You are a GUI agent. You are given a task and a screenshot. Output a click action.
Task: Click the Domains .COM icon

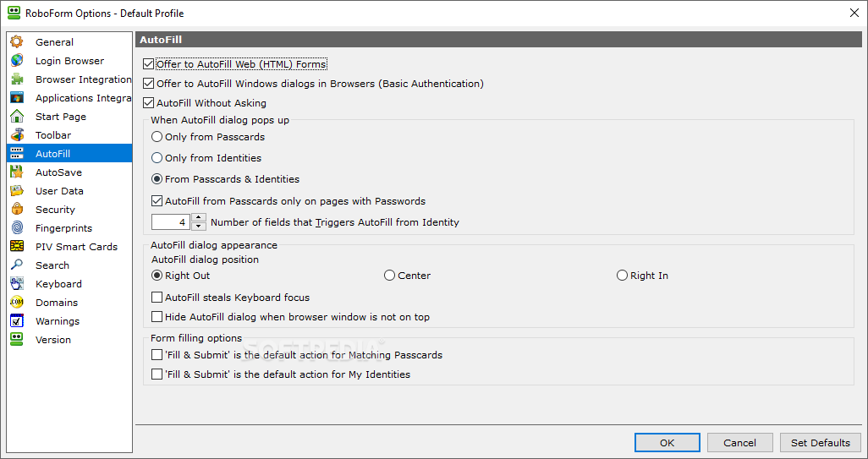[17, 303]
